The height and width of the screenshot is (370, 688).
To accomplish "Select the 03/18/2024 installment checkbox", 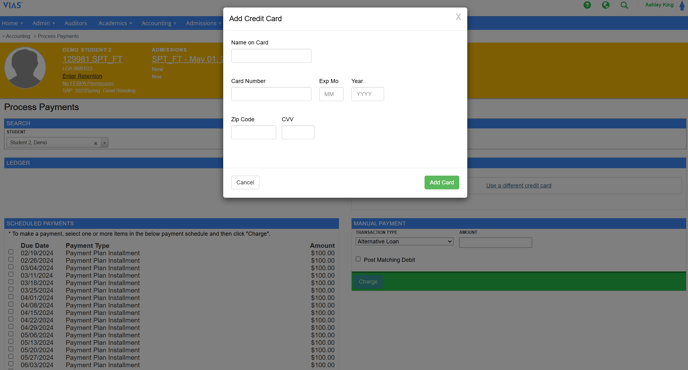I will pyautogui.click(x=11, y=282).
